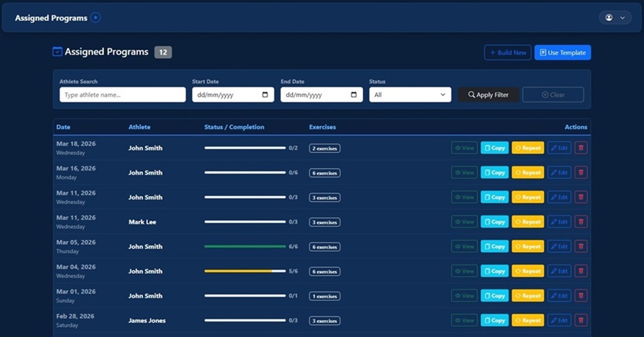Click the Clear filter button
Image resolution: width=644 pixels, height=337 pixels.
pyautogui.click(x=553, y=95)
